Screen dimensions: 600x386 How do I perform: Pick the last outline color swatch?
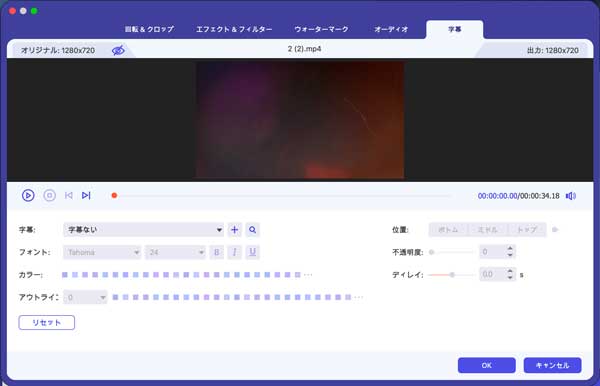pos(348,297)
